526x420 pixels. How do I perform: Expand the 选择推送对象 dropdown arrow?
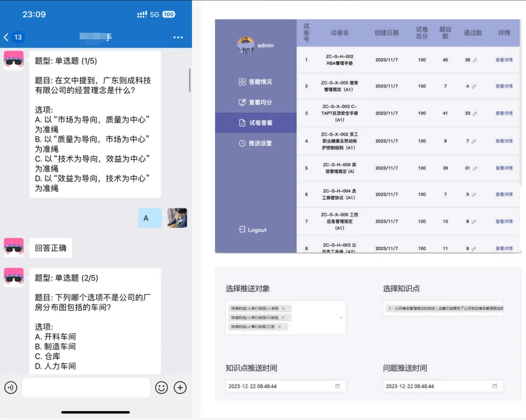click(x=341, y=318)
